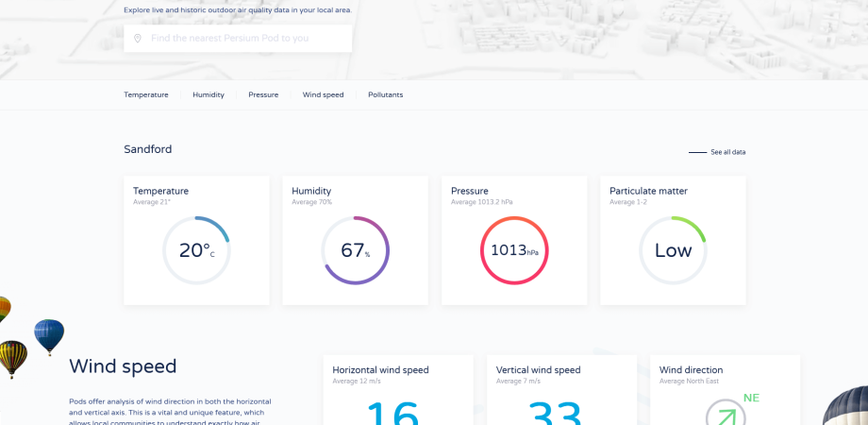Select the Pressure navigation tab
This screenshot has height=425, width=868.
click(263, 95)
